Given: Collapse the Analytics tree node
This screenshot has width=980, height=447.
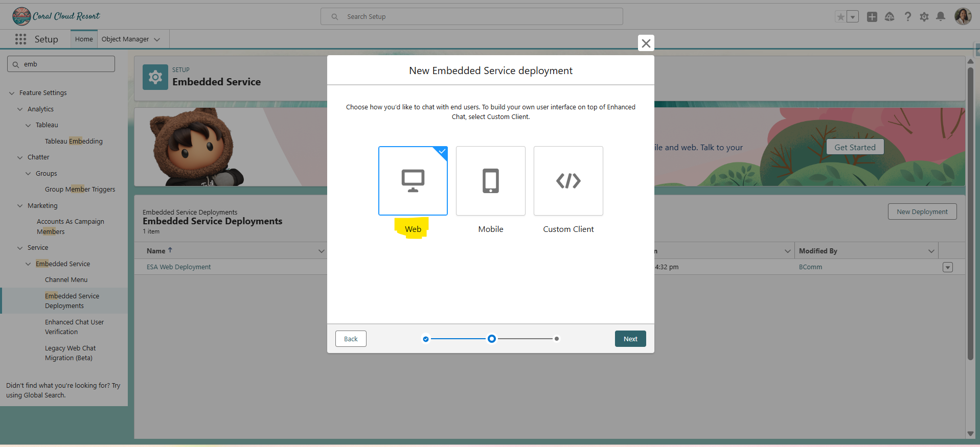Looking at the screenshot, I should point(20,109).
